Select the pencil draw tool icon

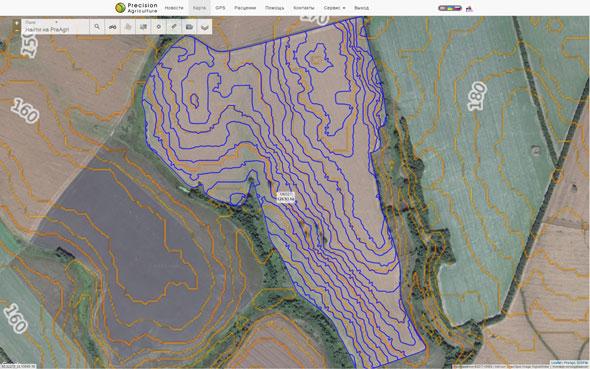pyautogui.click(x=174, y=27)
